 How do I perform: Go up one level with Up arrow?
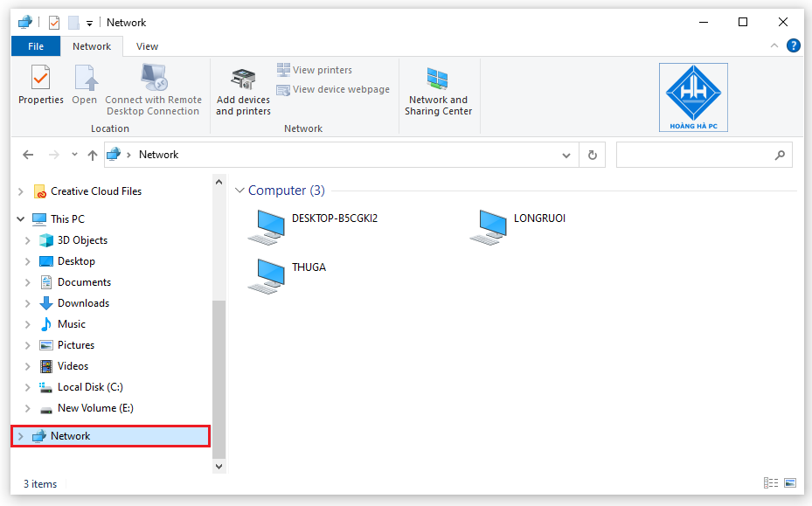[x=93, y=155]
